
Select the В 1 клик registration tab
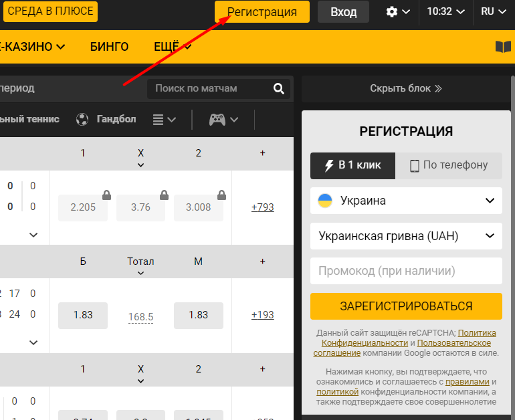point(352,165)
